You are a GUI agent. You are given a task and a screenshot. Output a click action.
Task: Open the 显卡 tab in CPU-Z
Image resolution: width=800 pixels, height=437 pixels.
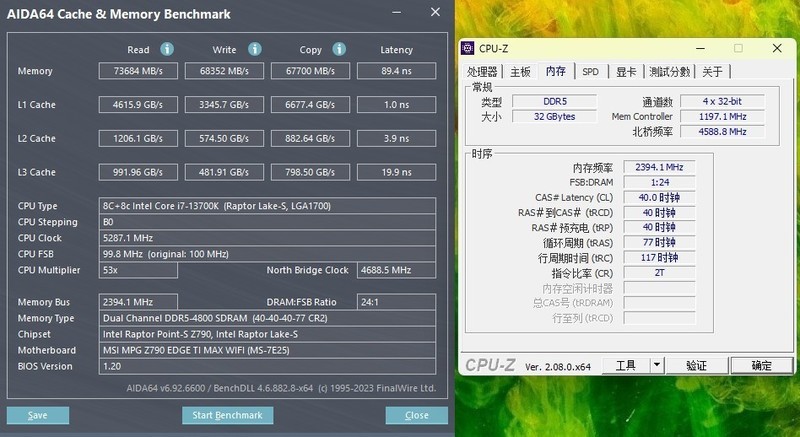click(x=626, y=72)
